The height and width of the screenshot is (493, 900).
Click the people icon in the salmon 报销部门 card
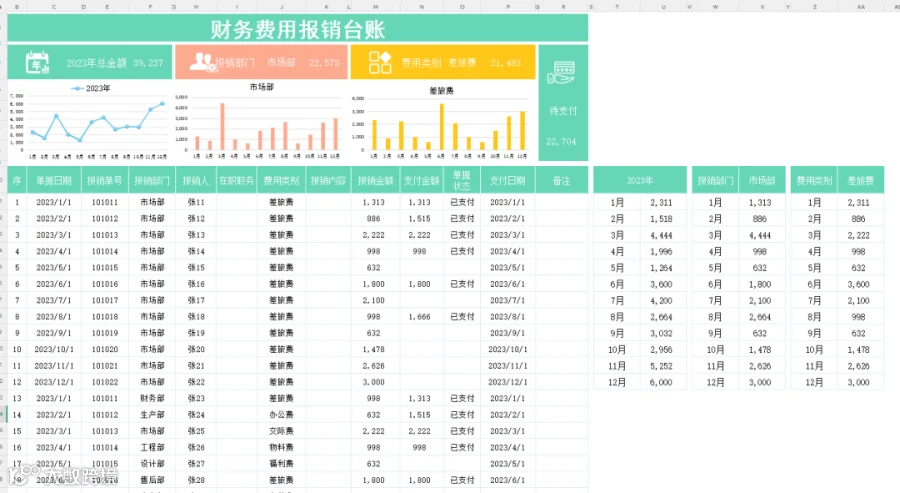(202, 62)
